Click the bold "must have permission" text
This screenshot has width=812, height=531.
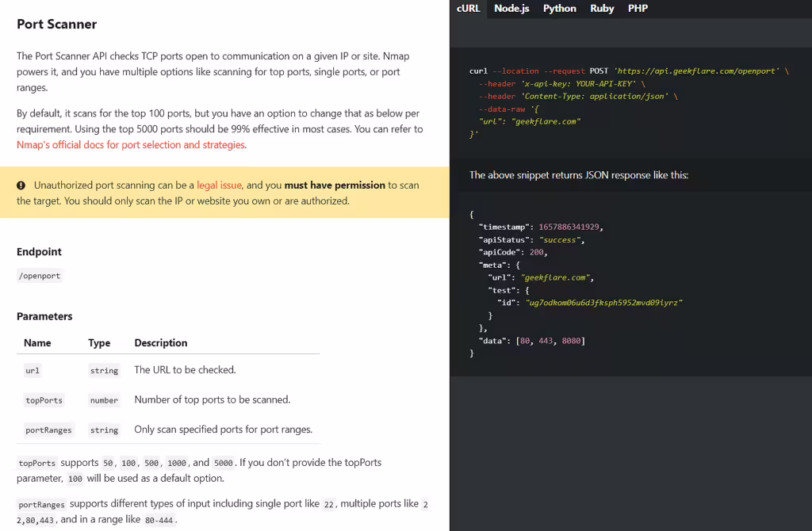(335, 185)
